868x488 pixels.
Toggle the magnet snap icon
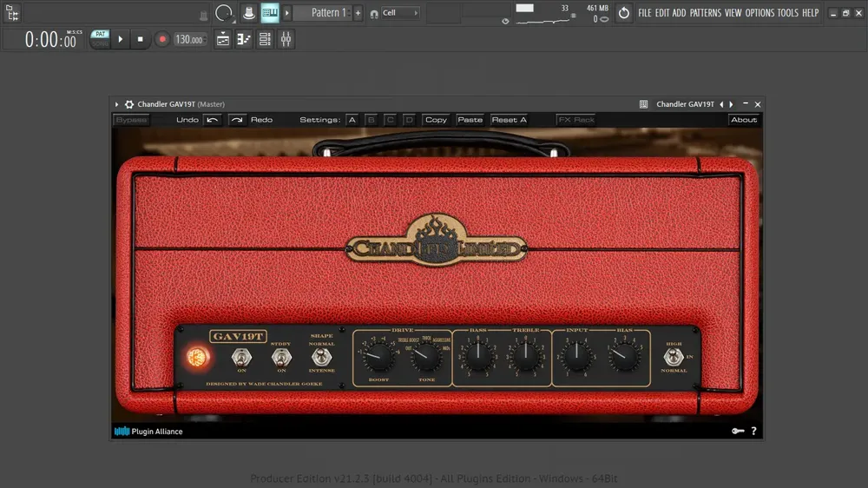[x=374, y=14]
